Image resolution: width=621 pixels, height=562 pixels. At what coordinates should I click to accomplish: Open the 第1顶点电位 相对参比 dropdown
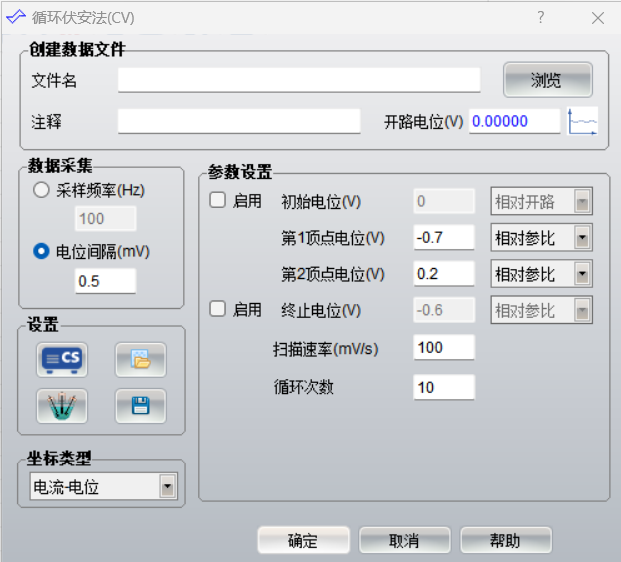coord(541,238)
